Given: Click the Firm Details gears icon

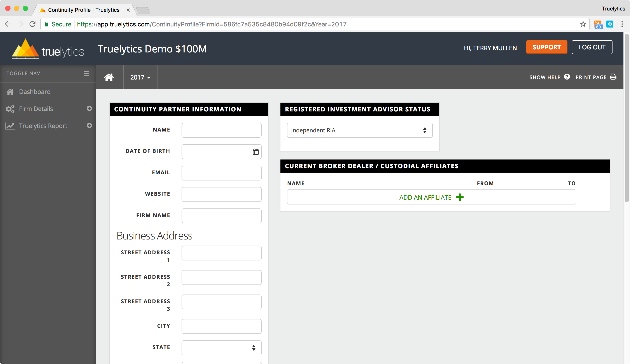Looking at the screenshot, I should point(10,109).
